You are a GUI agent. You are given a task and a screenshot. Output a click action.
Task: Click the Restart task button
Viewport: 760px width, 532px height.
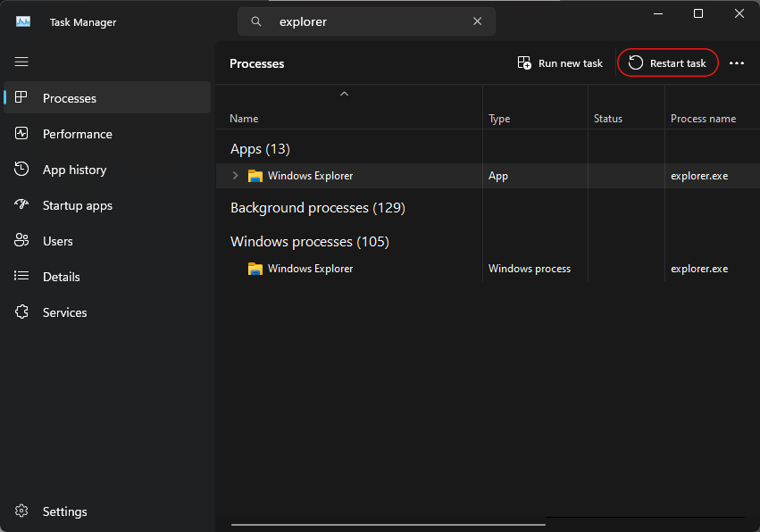point(667,63)
